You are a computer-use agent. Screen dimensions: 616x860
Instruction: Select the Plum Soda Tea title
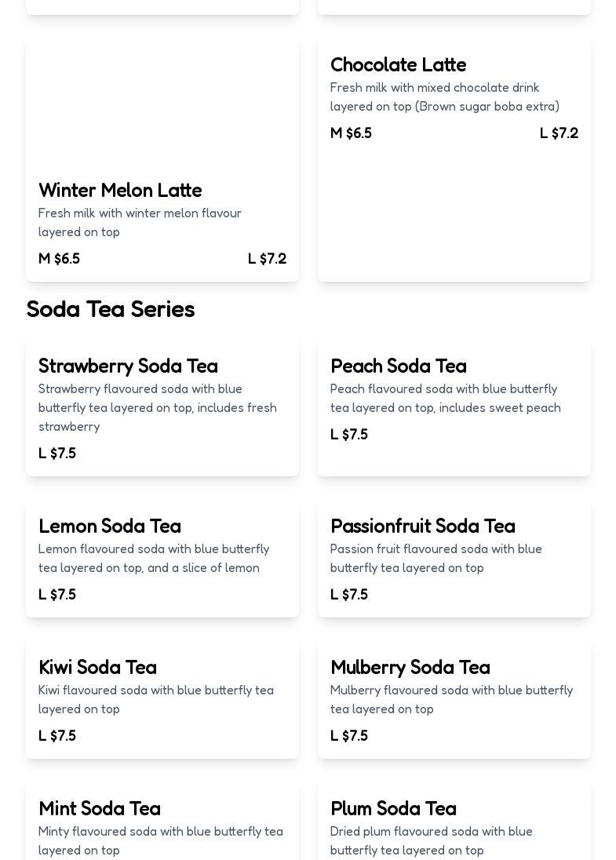[x=393, y=809]
